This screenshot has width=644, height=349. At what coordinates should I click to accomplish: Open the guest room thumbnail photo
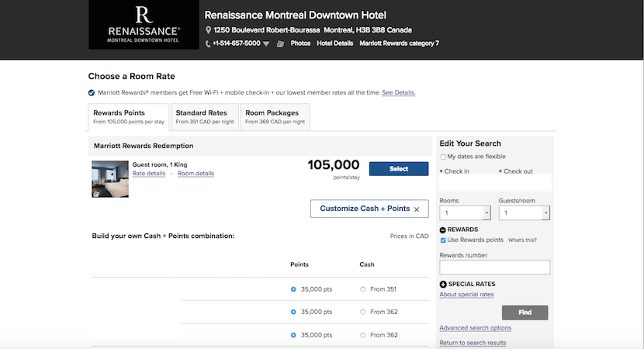(109, 178)
